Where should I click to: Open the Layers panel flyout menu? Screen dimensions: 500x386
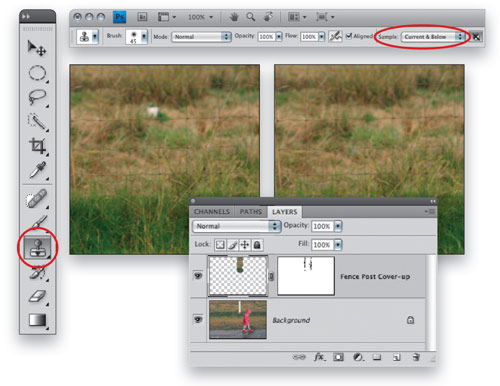[x=430, y=212]
